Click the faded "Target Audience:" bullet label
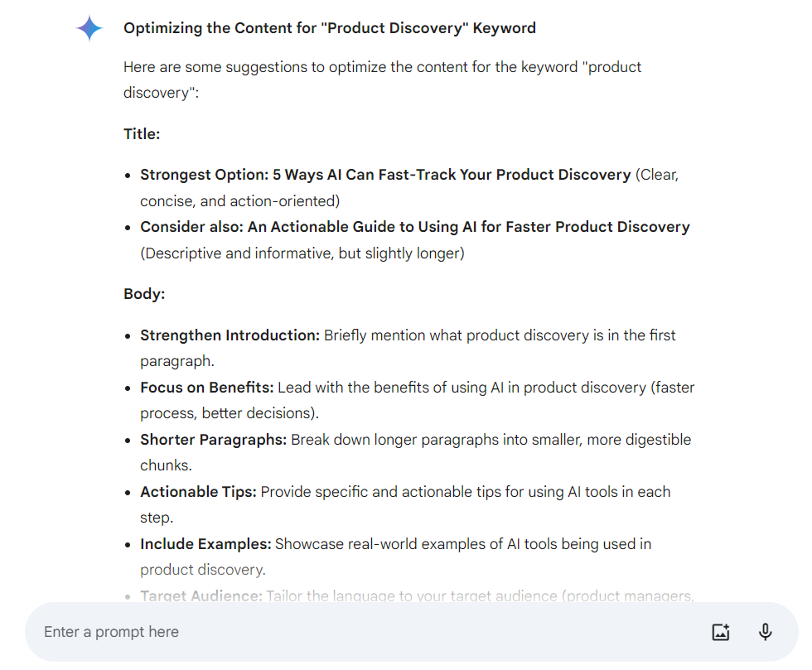The image size is (812, 670). coord(201,596)
